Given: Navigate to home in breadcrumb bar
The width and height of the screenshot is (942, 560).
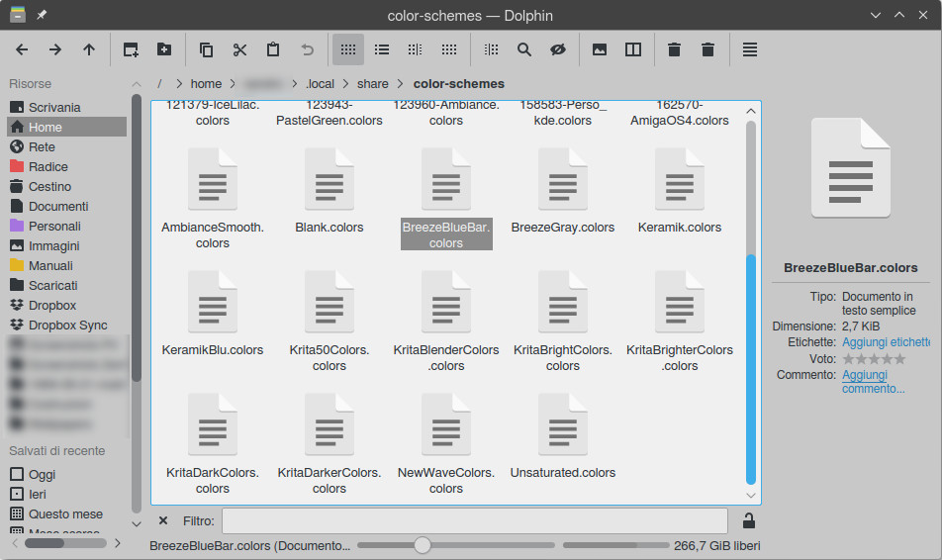Looking at the screenshot, I should tap(206, 84).
